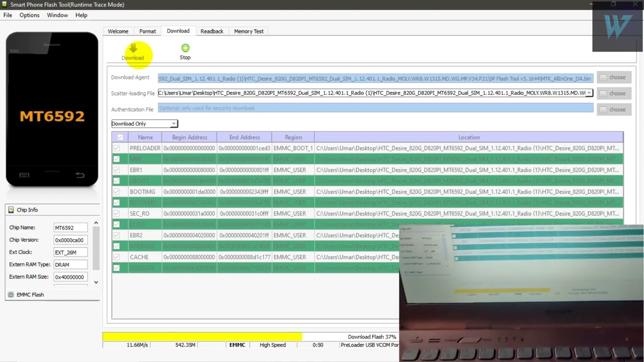Screen dimensions: 644x362
Task: Switch to the Readback tab
Action: point(212,31)
